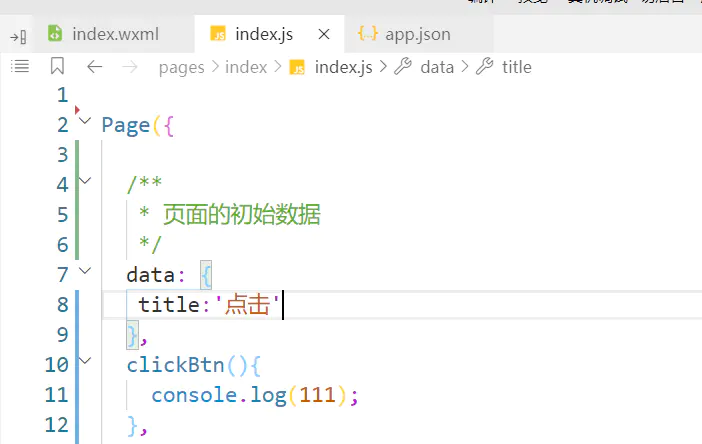Click the 'title' property on line 8
Image resolution: width=702 pixels, height=444 pixels.
(x=169, y=305)
